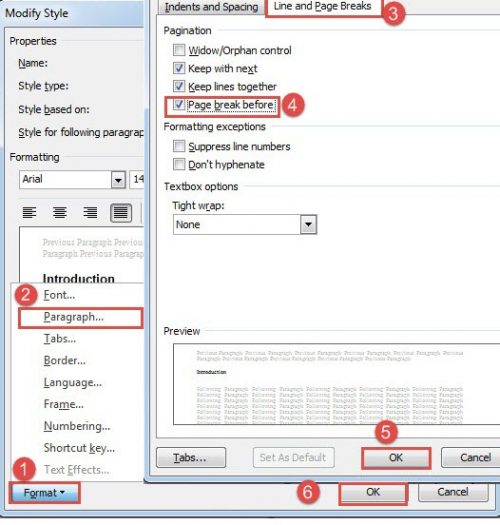Enable Don't hyphenate checkbox
Image resolution: width=500 pixels, height=525 pixels.
point(179,164)
